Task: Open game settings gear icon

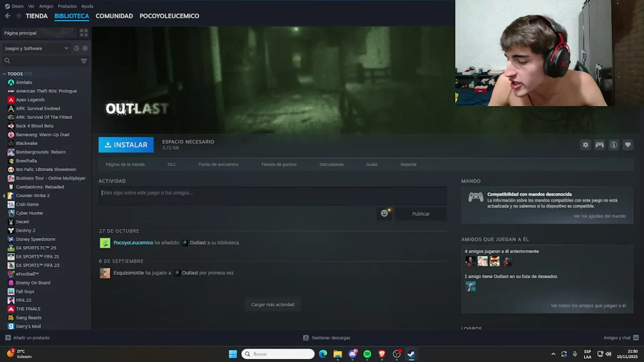Action: 586,145
